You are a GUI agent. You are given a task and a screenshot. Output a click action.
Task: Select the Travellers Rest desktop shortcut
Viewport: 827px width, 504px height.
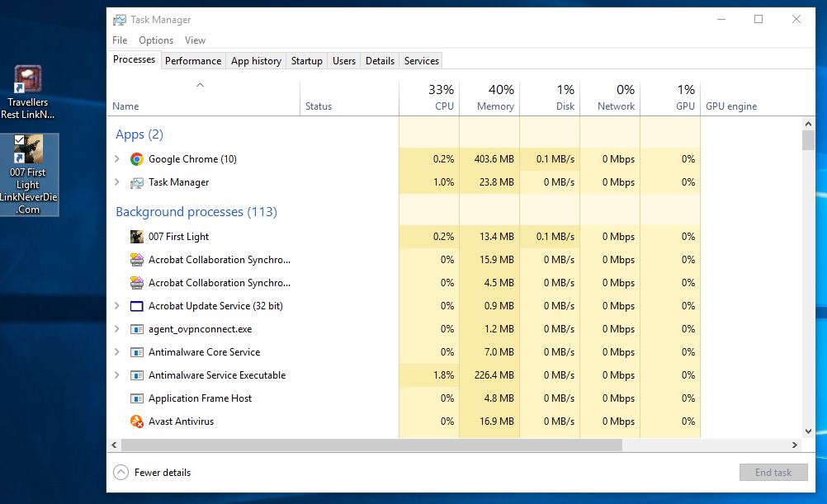point(27,92)
